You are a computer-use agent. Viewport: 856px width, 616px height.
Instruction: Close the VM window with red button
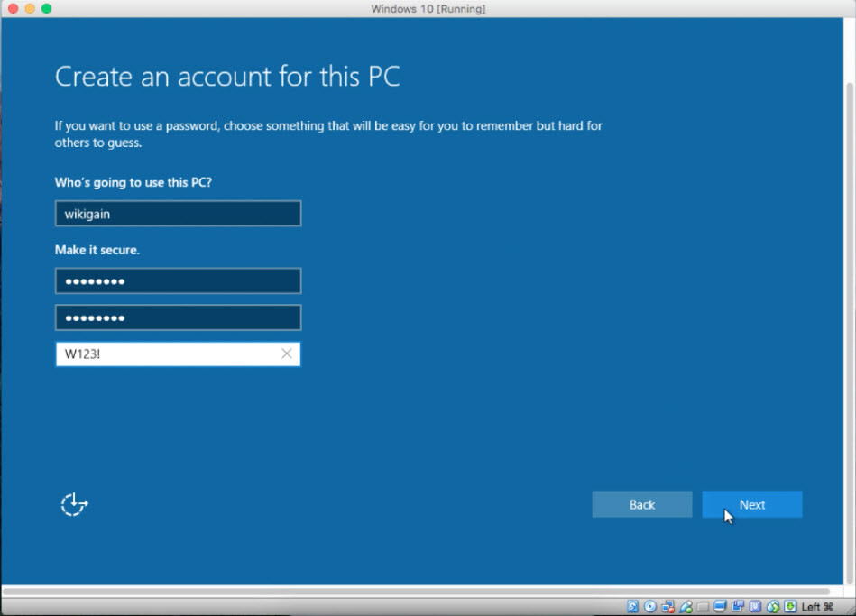(14, 8)
